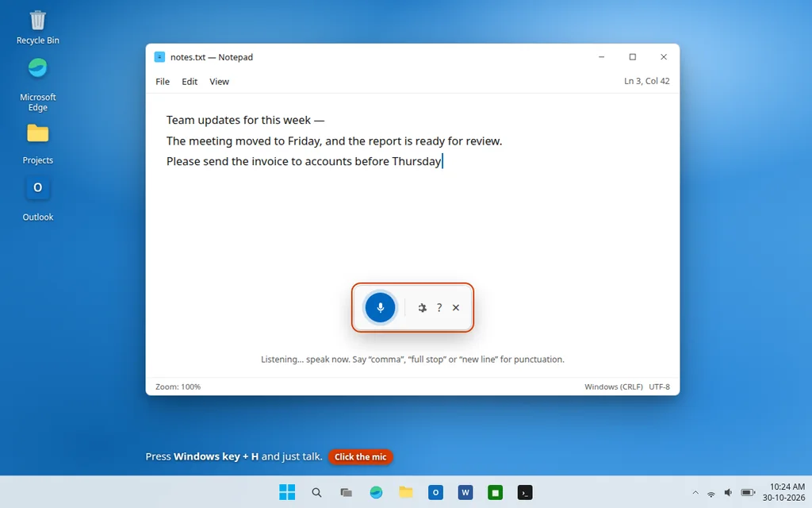Click the line about sending the invoice
812x508 pixels.
(304, 161)
